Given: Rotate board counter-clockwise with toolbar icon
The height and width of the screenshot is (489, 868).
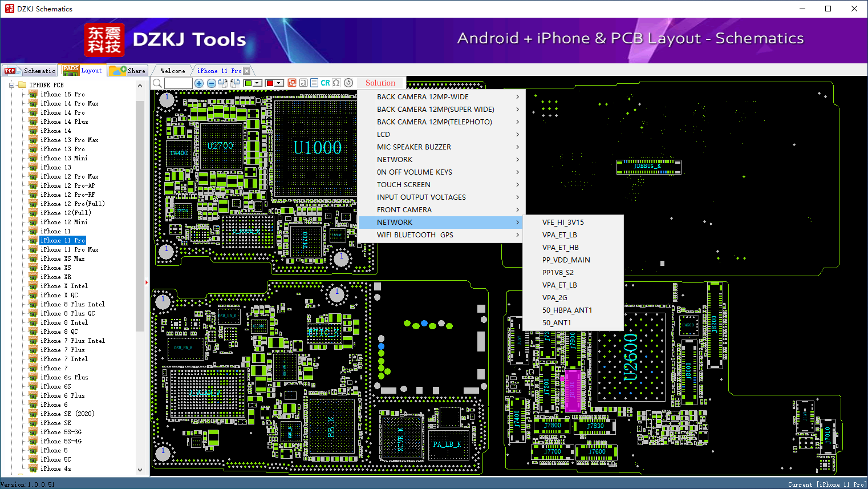Looking at the screenshot, I should pos(234,83).
